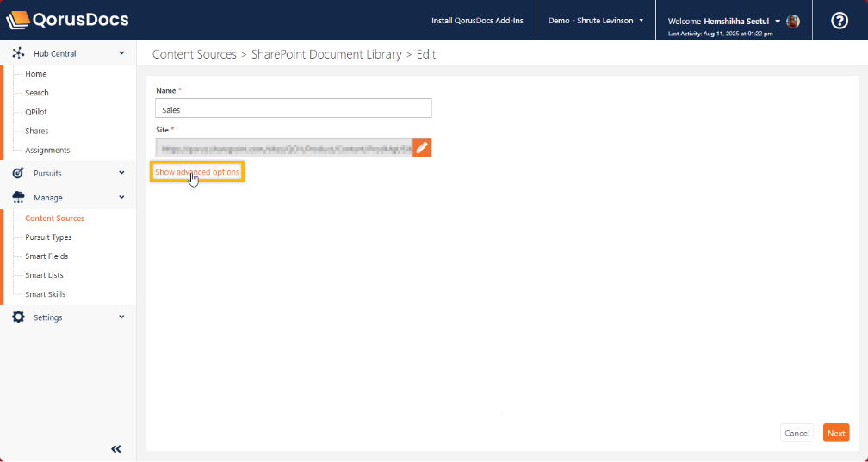
Task: Click Content Sources in breadcrumb heading
Action: [195, 54]
